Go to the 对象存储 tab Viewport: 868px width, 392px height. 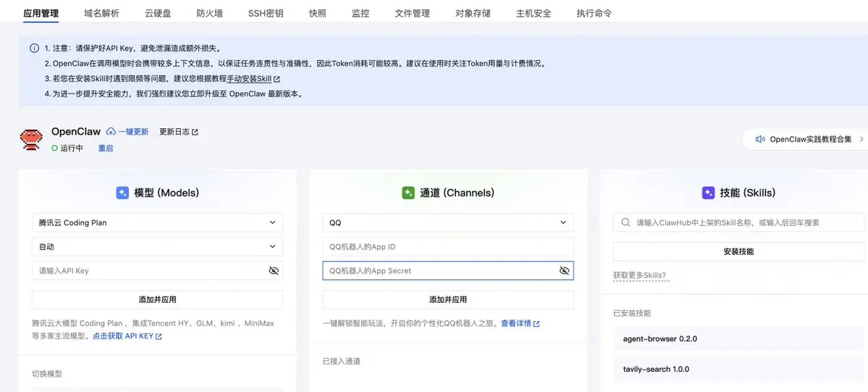[x=473, y=13]
